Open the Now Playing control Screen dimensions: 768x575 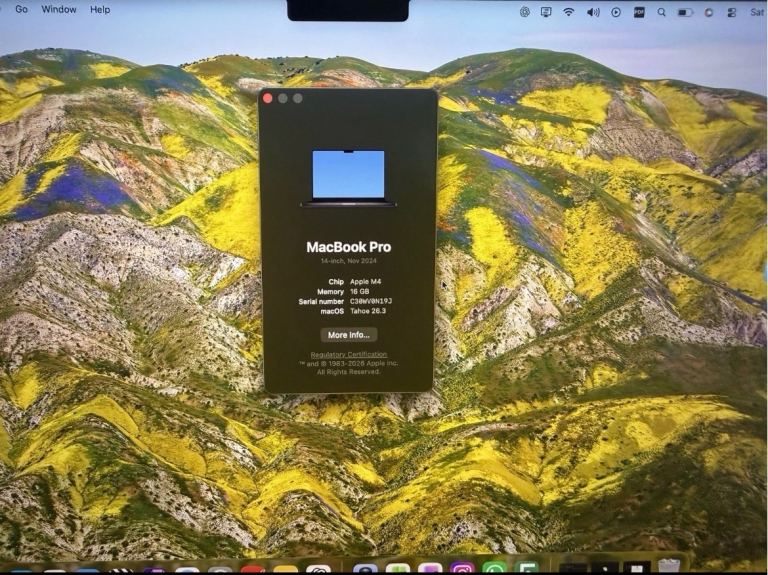click(616, 13)
